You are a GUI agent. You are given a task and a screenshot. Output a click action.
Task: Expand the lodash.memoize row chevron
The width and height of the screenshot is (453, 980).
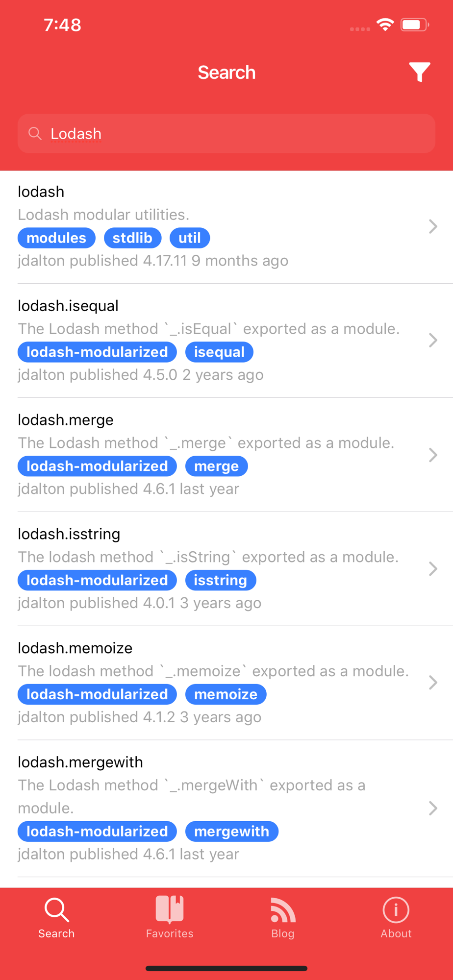tap(432, 683)
